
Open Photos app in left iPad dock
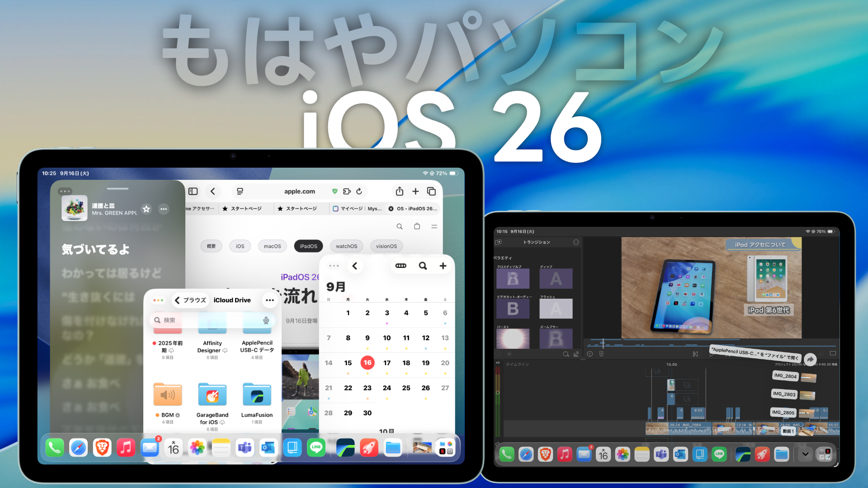[197, 448]
